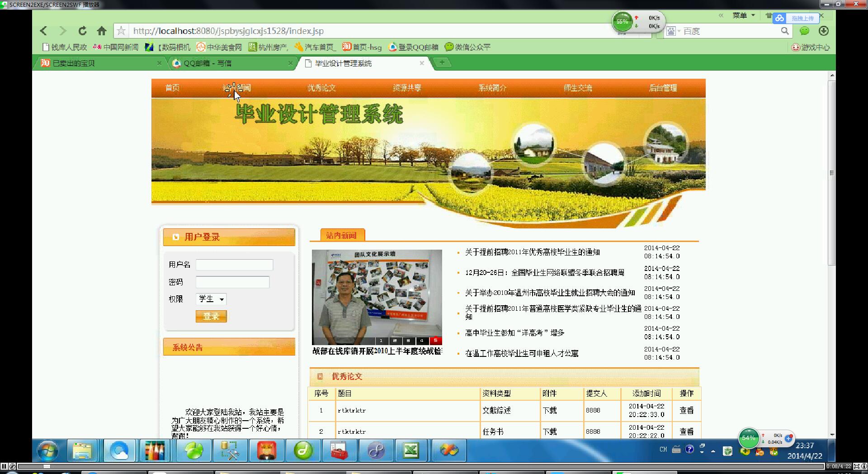Open the colored pencils taskbar app
Viewport: 868px width, 474px height.
155,450
